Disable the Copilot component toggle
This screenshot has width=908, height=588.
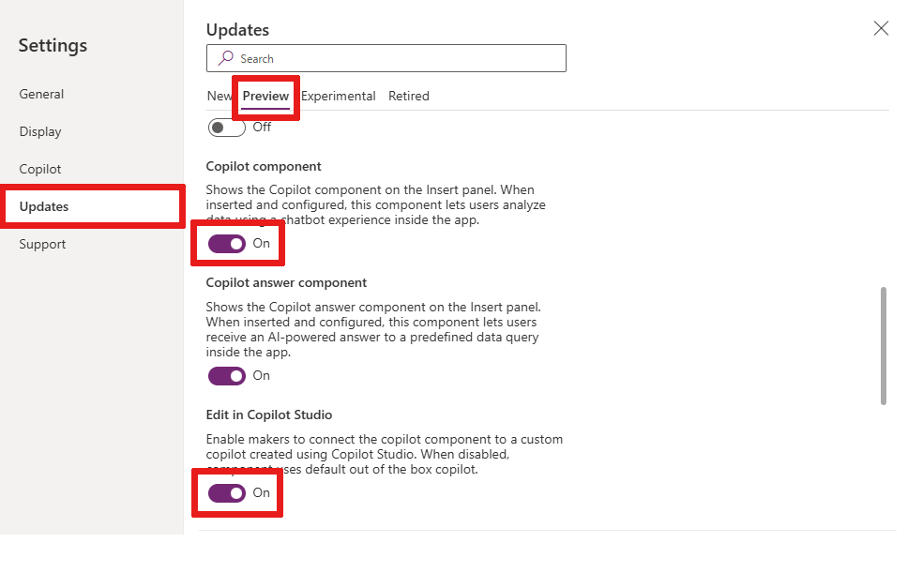pyautogui.click(x=226, y=243)
